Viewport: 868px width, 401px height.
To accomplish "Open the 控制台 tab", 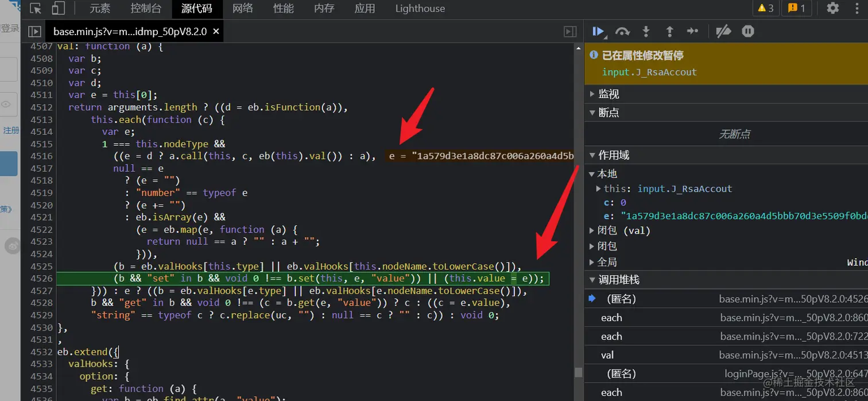I will point(146,8).
